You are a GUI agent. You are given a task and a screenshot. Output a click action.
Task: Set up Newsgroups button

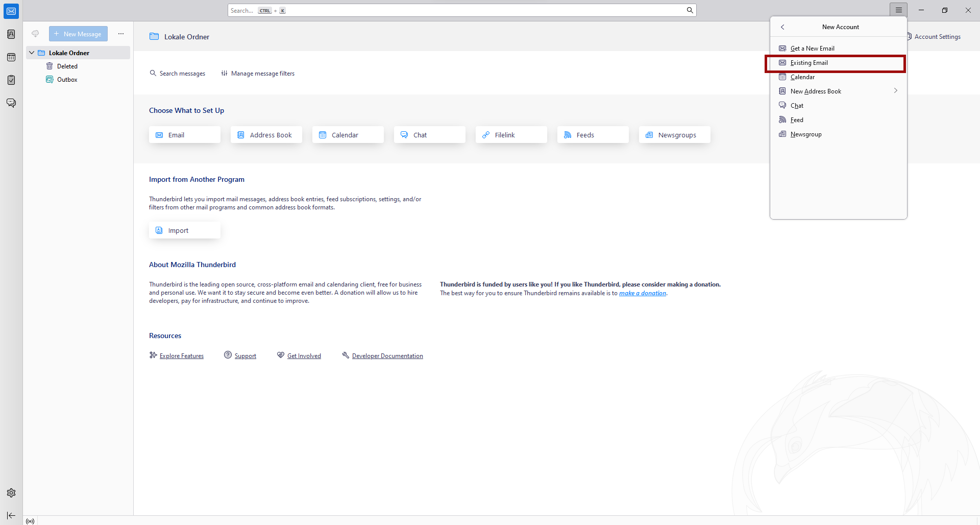coord(675,135)
